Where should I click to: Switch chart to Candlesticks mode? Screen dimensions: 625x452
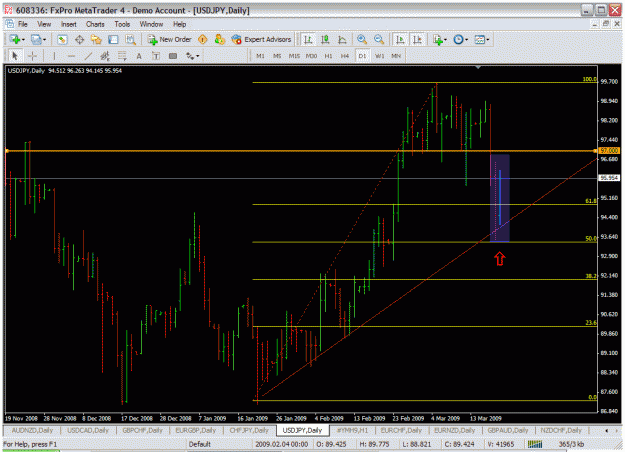click(325, 39)
